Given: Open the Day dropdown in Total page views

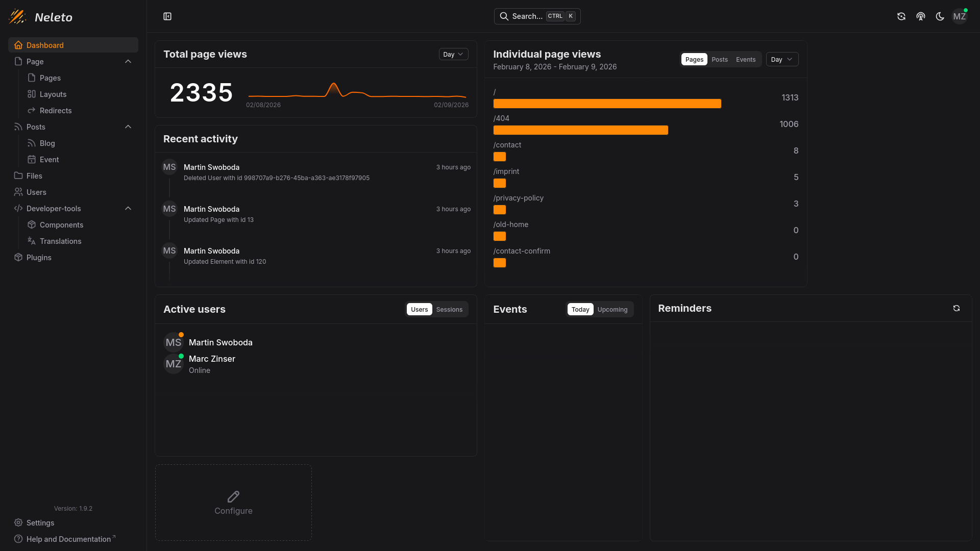Looking at the screenshot, I should pyautogui.click(x=453, y=54).
